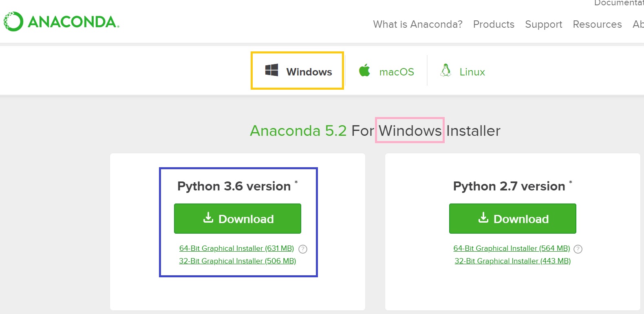This screenshot has width=644, height=314.
Task: Open the Resources menu
Action: [597, 24]
